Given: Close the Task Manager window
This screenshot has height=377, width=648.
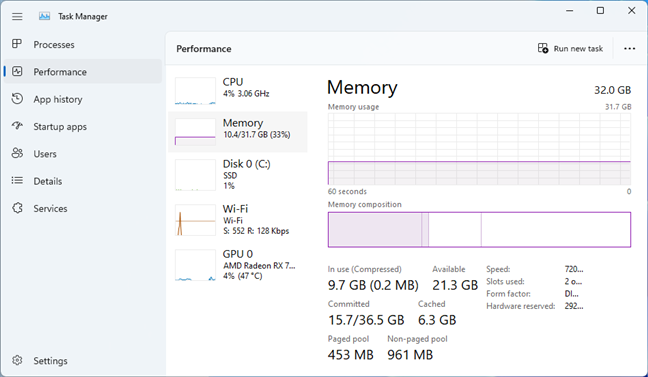Looking at the screenshot, I should 631,11.
